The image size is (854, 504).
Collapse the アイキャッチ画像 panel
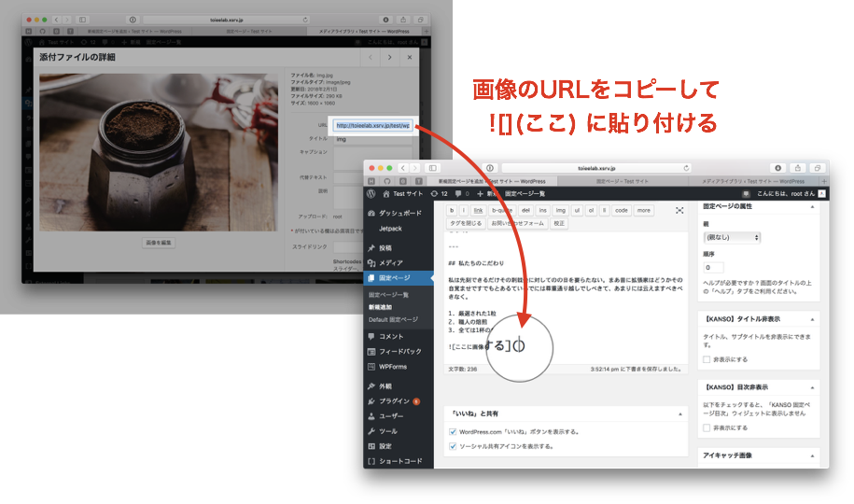click(812, 456)
